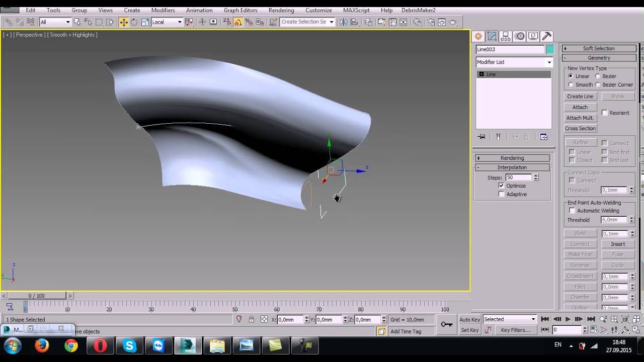
Task: Click the Align tool icon
Action: [356, 22]
